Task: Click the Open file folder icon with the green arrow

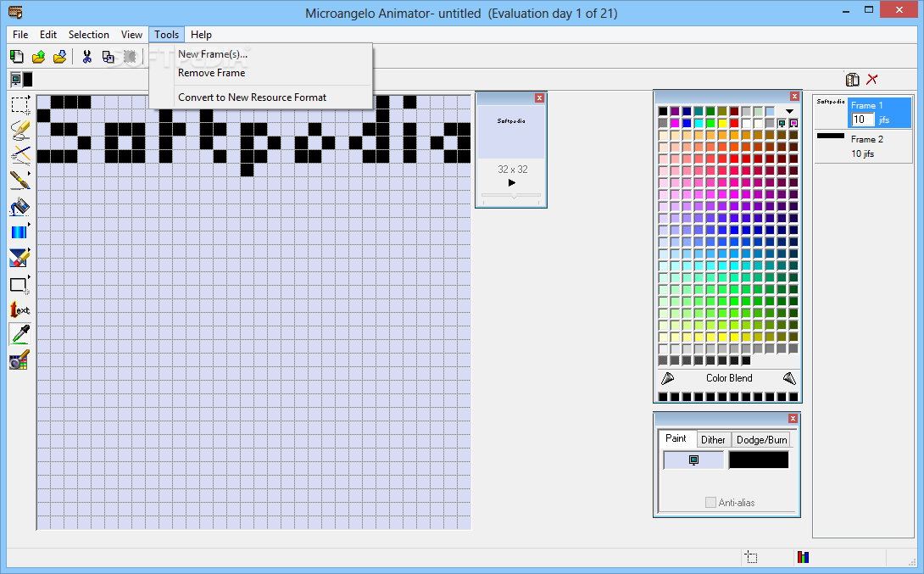Action: 38,57
